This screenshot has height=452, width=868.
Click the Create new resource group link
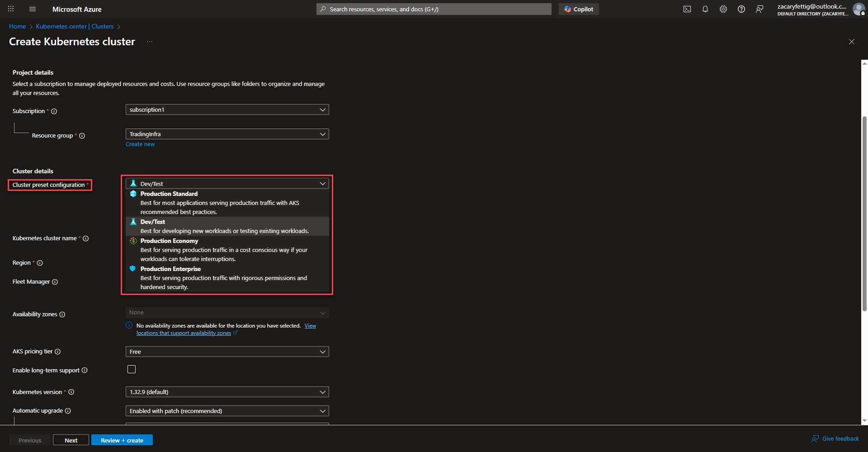click(140, 144)
